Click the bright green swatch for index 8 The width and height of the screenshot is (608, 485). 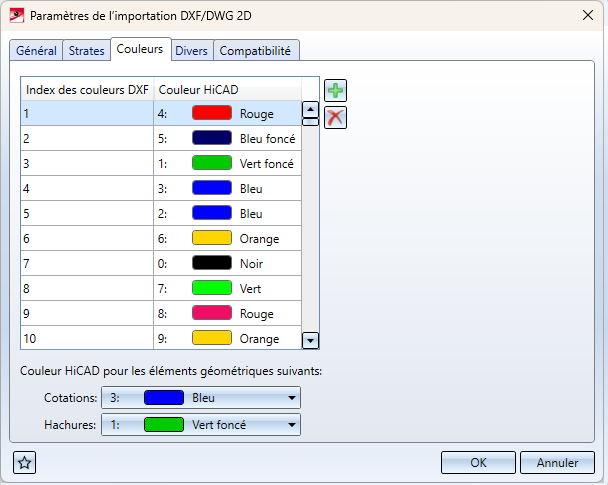click(212, 288)
